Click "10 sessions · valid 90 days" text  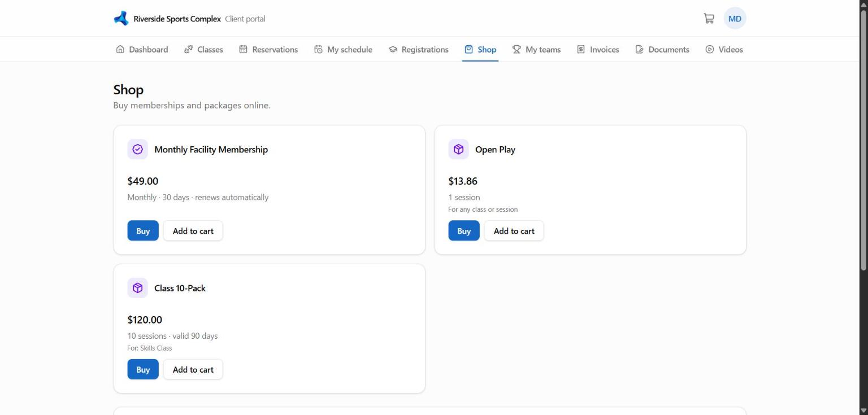[x=172, y=336]
